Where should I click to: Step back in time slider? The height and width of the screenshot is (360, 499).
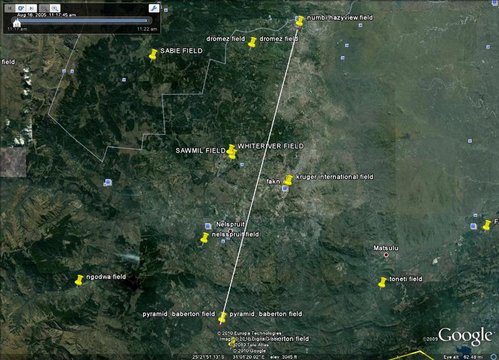10,8
